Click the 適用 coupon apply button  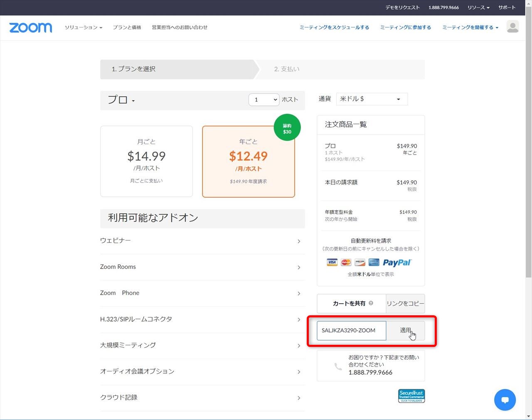pyautogui.click(x=405, y=330)
